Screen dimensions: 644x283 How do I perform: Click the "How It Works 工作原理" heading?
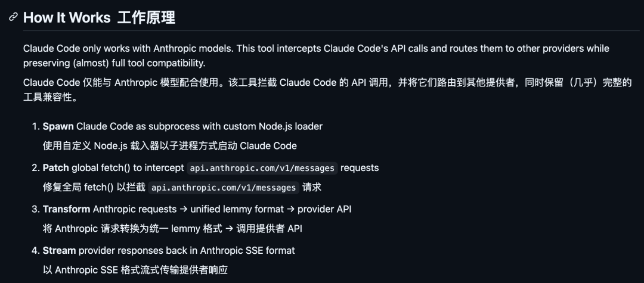coord(99,18)
